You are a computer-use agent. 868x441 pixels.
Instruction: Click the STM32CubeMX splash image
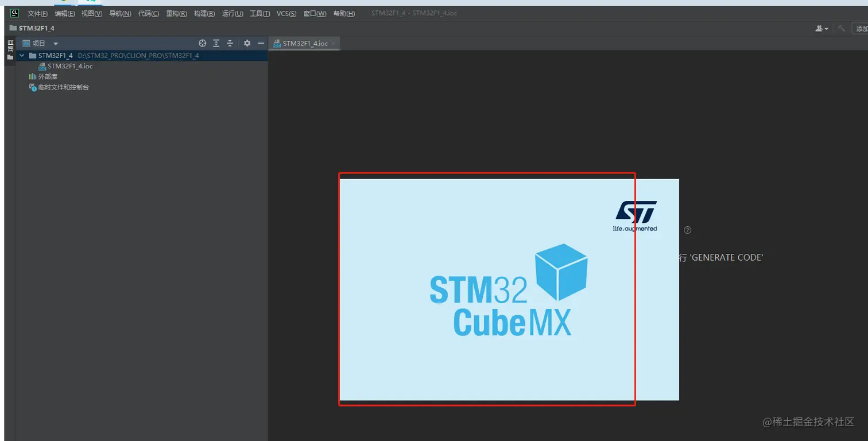[509, 289]
